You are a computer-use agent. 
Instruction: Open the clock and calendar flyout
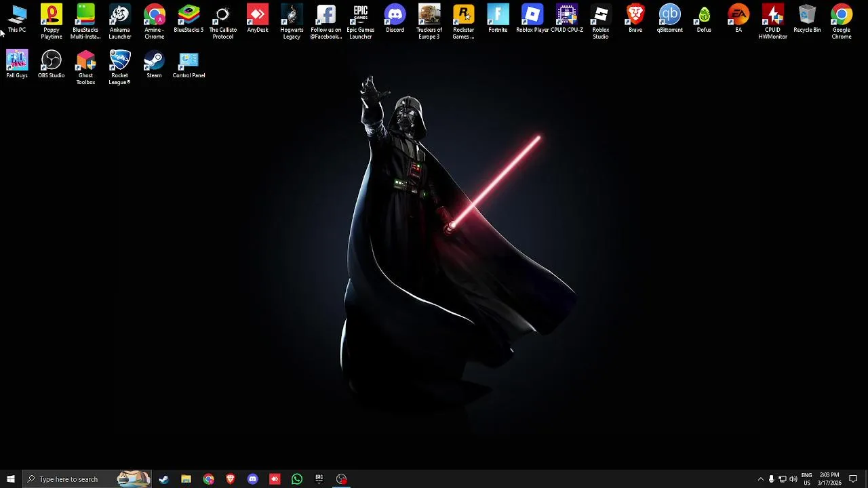[x=829, y=479]
